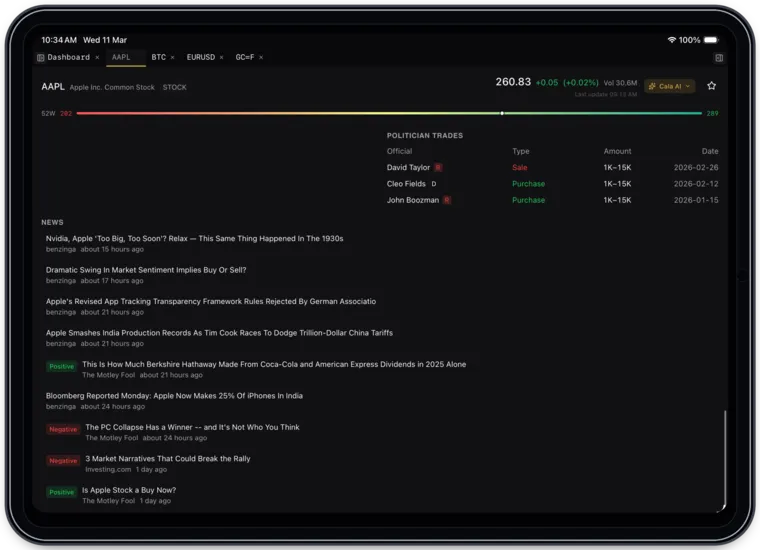
Task: Click the 52W high value 289
Action: 712,113
